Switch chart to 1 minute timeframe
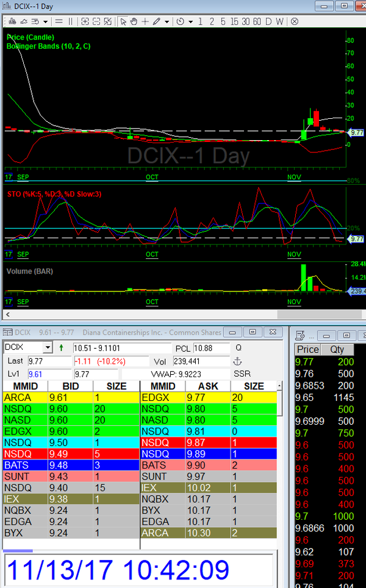 click(x=201, y=22)
